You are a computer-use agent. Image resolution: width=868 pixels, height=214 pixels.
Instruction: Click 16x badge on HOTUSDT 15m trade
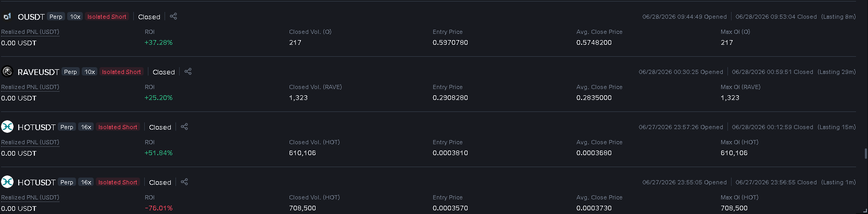coord(86,127)
